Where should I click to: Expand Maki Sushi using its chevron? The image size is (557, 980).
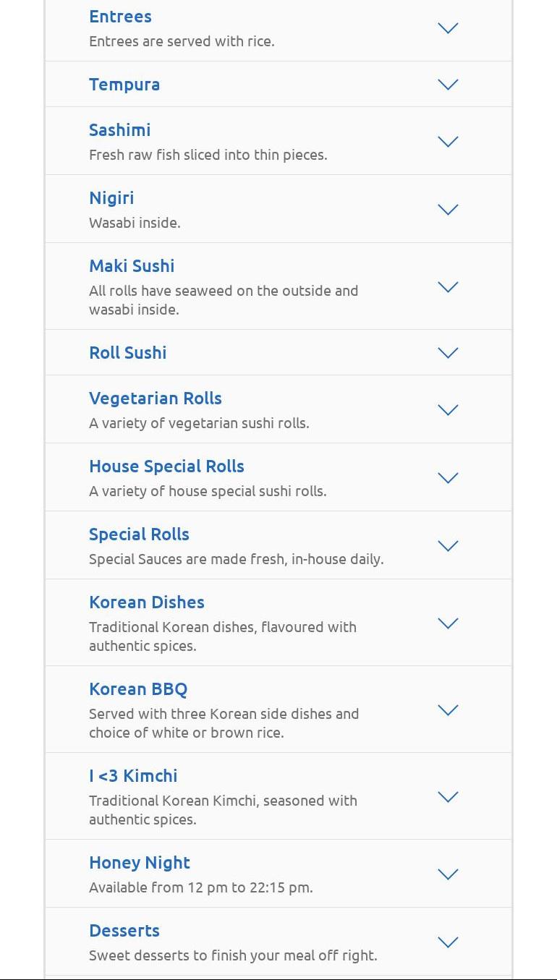tap(448, 287)
